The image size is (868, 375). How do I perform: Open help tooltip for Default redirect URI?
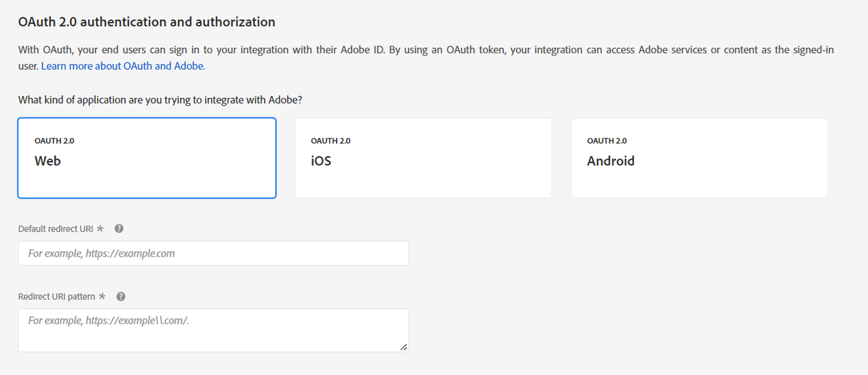[x=119, y=229]
